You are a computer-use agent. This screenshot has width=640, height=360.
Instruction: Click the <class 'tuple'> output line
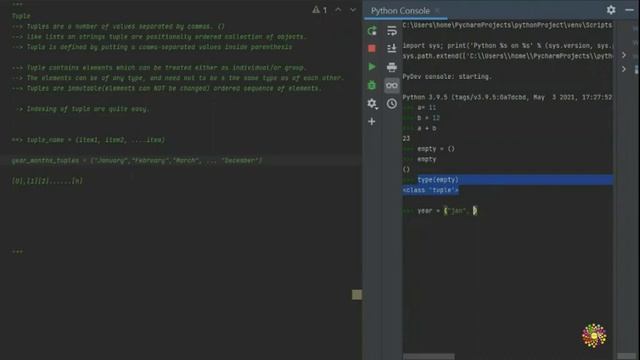click(x=431, y=190)
